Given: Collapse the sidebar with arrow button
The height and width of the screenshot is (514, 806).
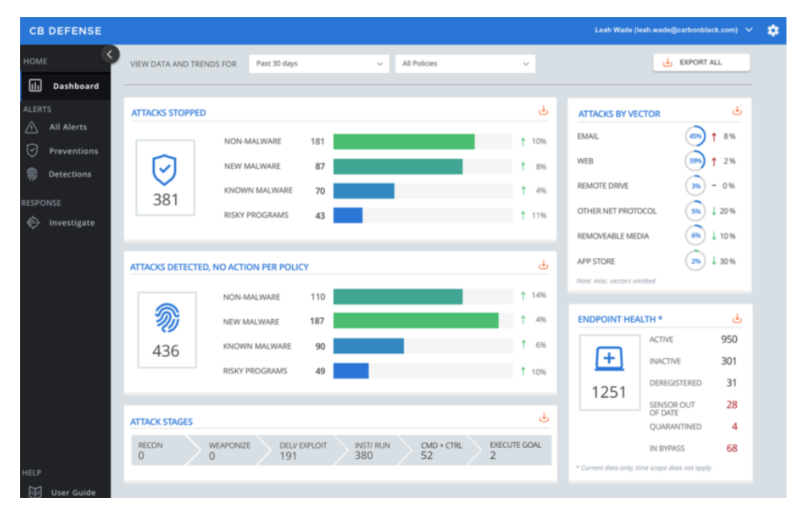Looking at the screenshot, I should (x=110, y=54).
